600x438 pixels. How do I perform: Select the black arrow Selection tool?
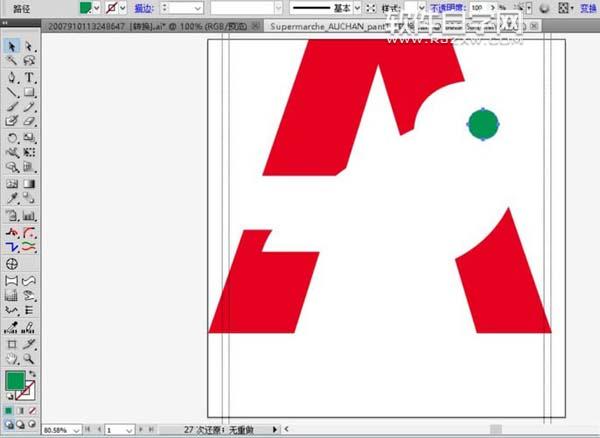(11, 46)
